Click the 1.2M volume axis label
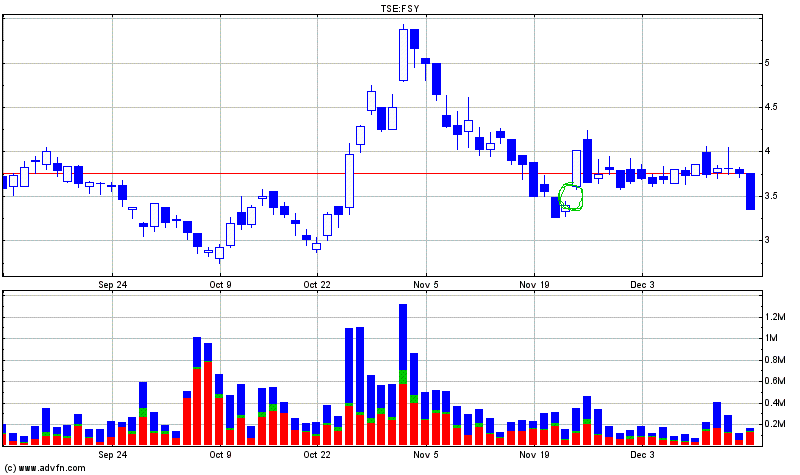This screenshot has height=475, width=800. [773, 317]
